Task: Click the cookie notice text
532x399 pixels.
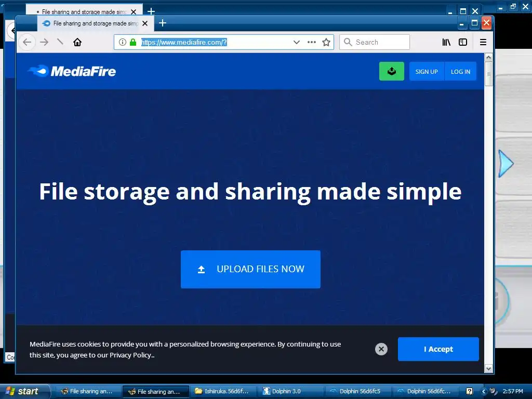Action: click(x=185, y=350)
